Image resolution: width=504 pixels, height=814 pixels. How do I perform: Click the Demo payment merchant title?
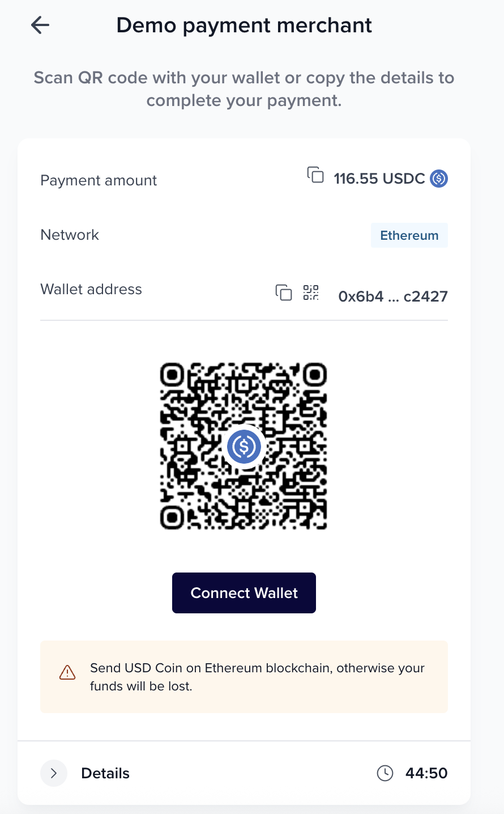click(244, 26)
